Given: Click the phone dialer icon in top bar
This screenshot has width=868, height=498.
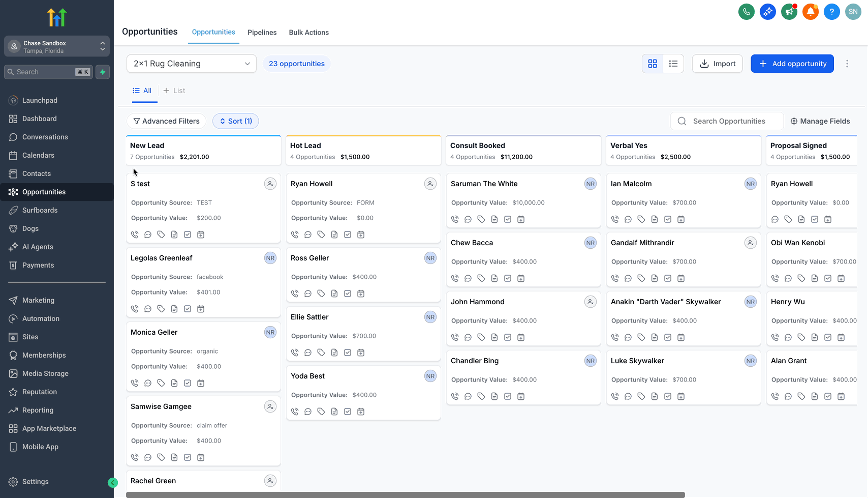Looking at the screenshot, I should (x=746, y=12).
